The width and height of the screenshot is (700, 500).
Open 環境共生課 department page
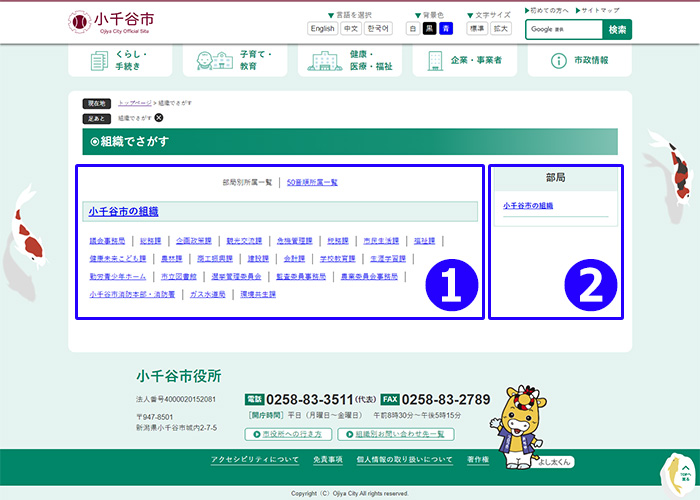[x=258, y=294]
